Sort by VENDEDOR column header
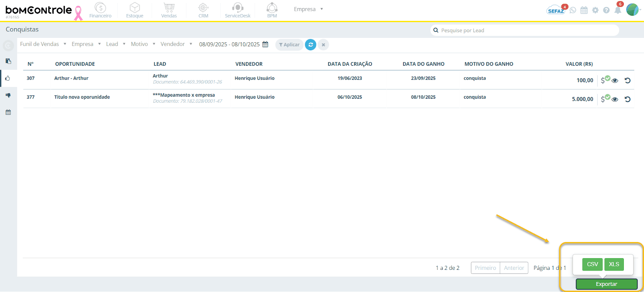Image resolution: width=644 pixels, height=292 pixels. coord(249,64)
